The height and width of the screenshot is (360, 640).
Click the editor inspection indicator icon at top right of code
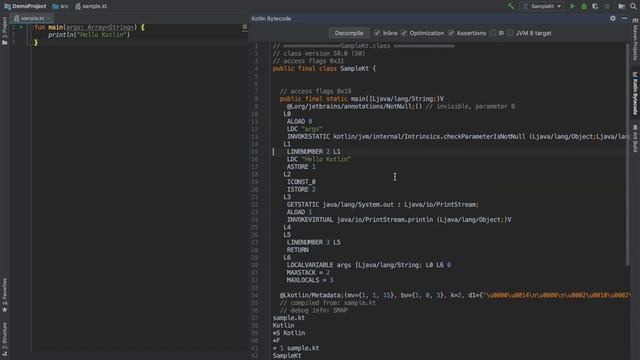coord(244,27)
